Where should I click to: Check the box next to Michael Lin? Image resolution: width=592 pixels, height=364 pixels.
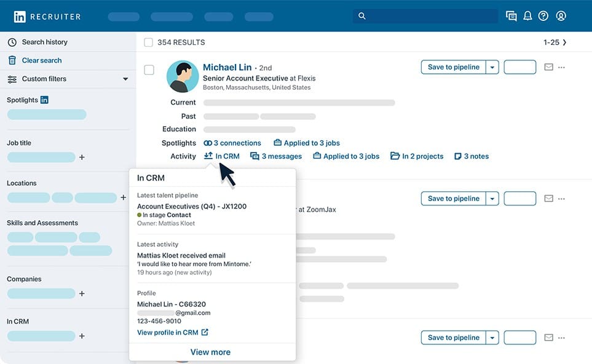pyautogui.click(x=149, y=70)
